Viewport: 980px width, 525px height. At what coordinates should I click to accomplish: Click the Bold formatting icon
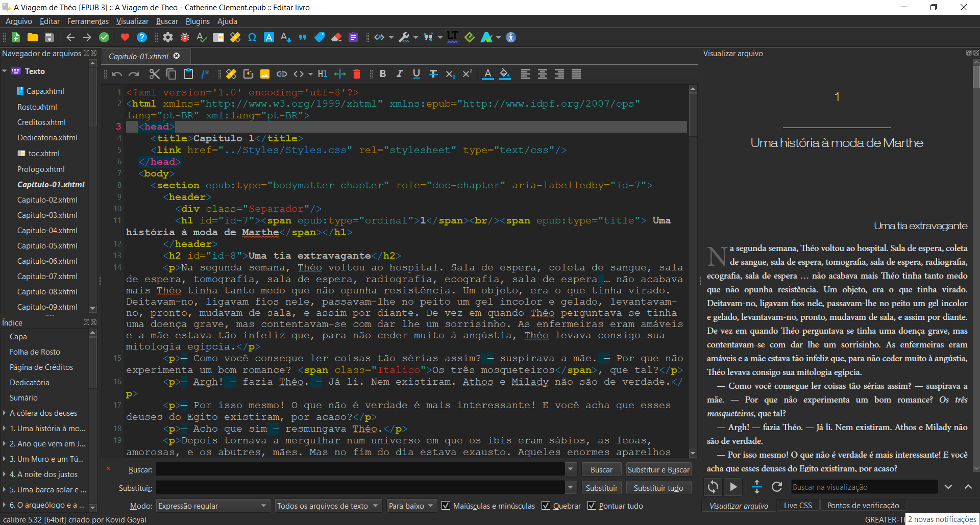coord(383,74)
